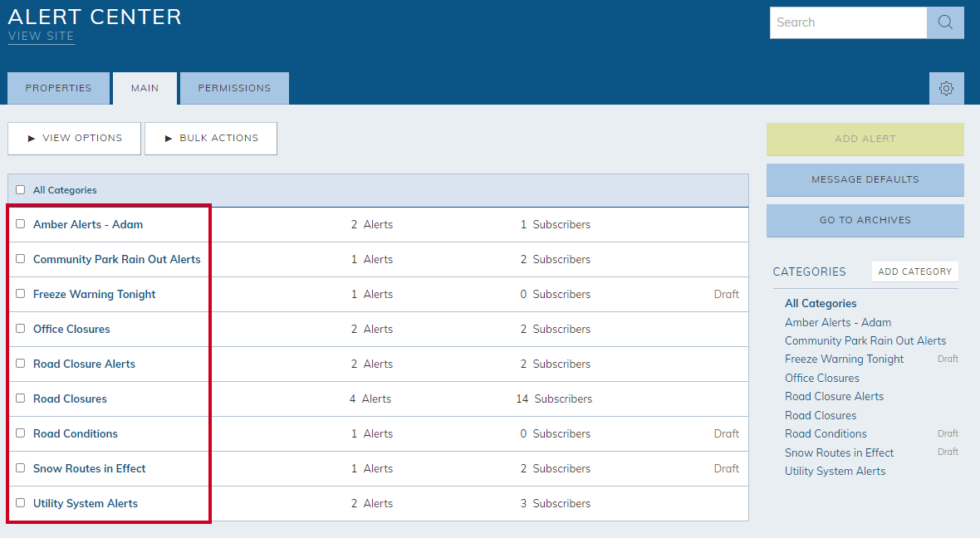Screen dimensions: 980x538
Task: Open the settings gear icon
Action: pyautogui.click(x=946, y=89)
